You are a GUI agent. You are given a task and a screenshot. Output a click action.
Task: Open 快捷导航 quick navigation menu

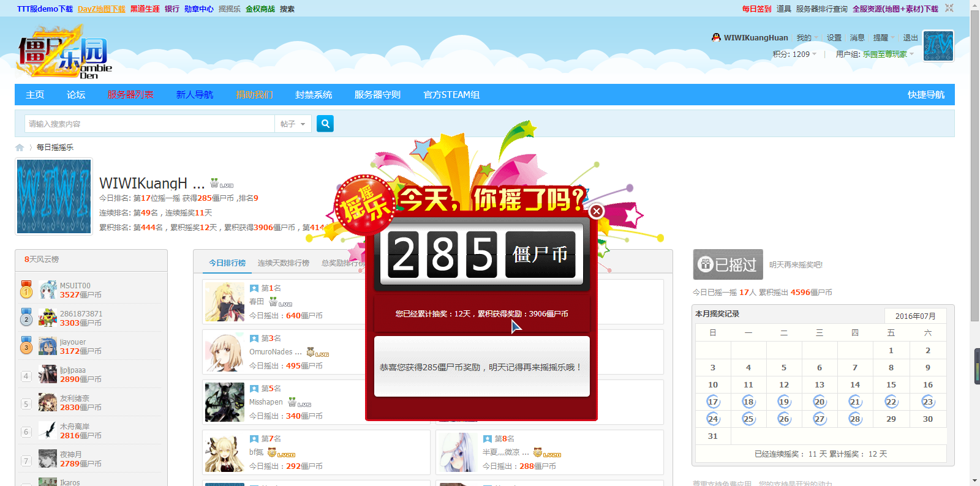tap(926, 95)
